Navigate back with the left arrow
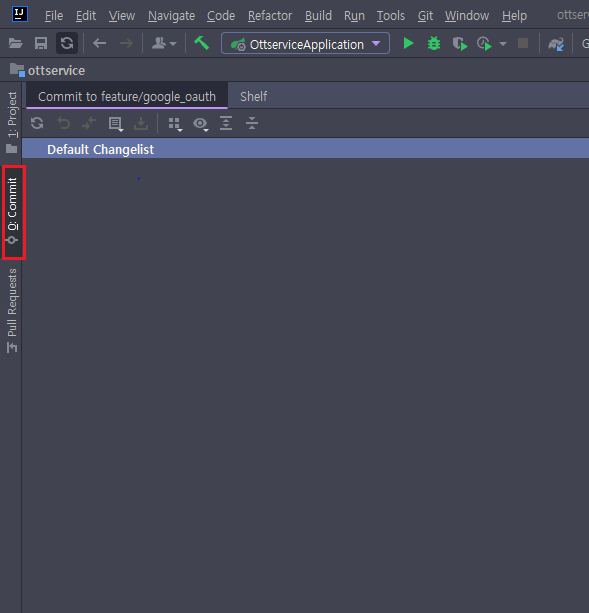Screen dimensions: 589x613 click(99, 43)
